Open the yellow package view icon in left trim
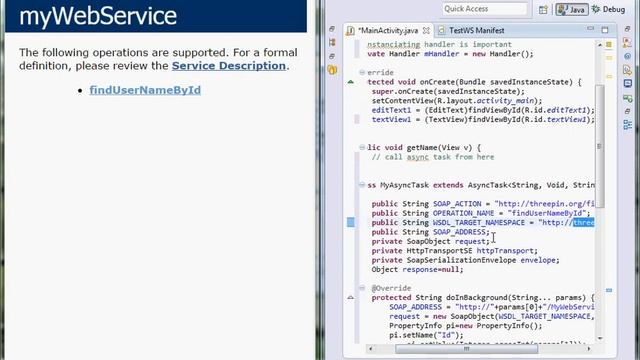This screenshot has height=360, width=640. pyautogui.click(x=332, y=70)
